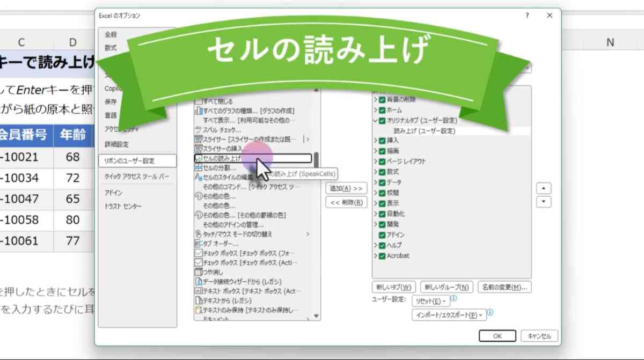Screen dimensions: 644x360
Task: Select テキストから (レガシ) command icon
Action: tap(198, 300)
